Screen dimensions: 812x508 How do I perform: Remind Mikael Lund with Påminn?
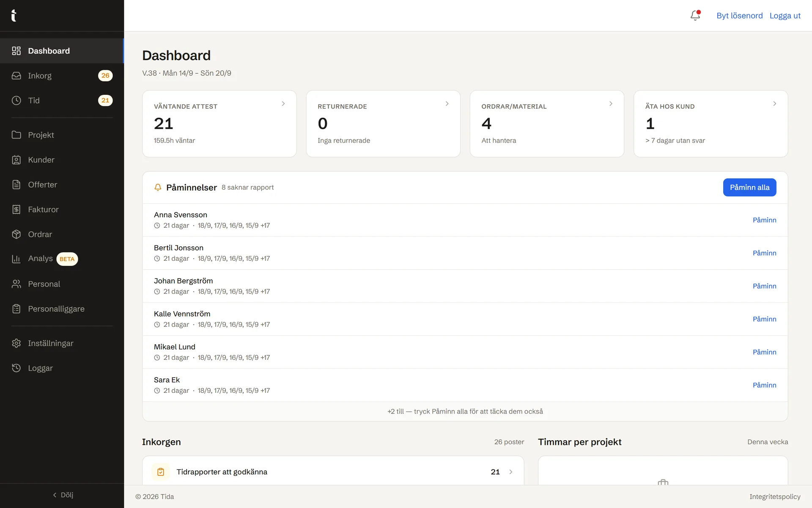click(764, 352)
